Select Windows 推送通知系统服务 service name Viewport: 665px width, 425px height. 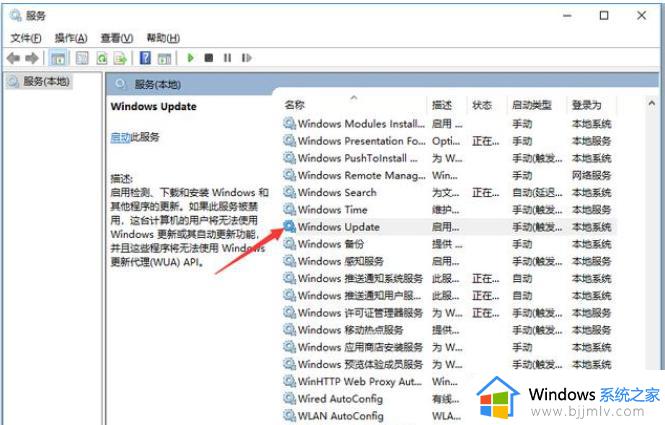coord(360,278)
